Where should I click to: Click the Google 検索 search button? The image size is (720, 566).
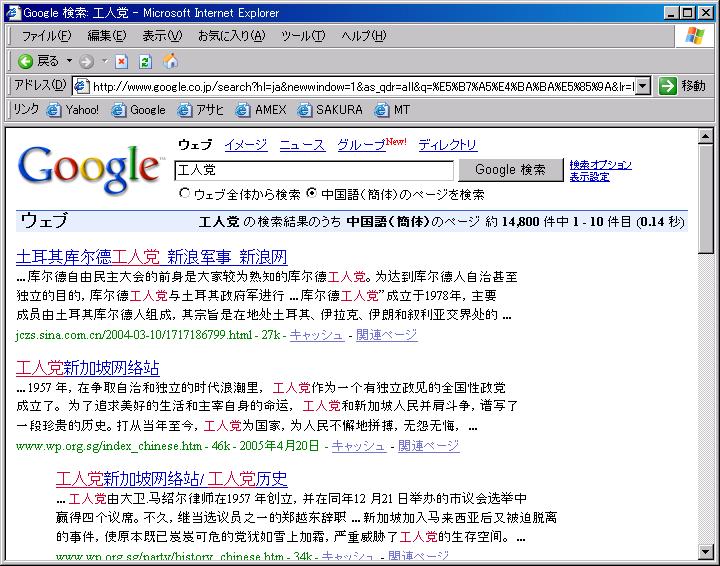coord(510,170)
